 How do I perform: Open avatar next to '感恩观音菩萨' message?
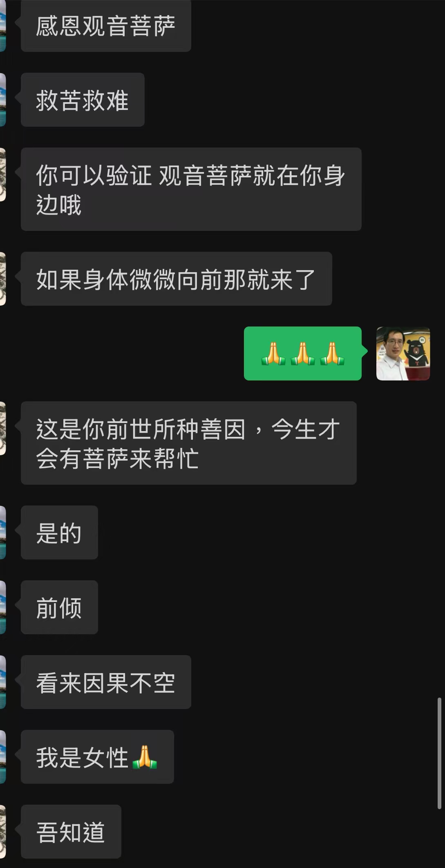(x=3, y=26)
